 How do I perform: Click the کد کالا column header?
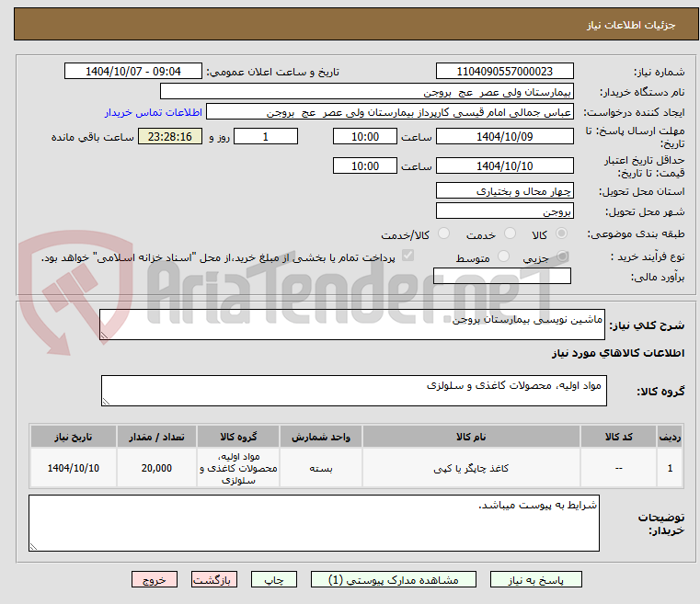point(619,437)
